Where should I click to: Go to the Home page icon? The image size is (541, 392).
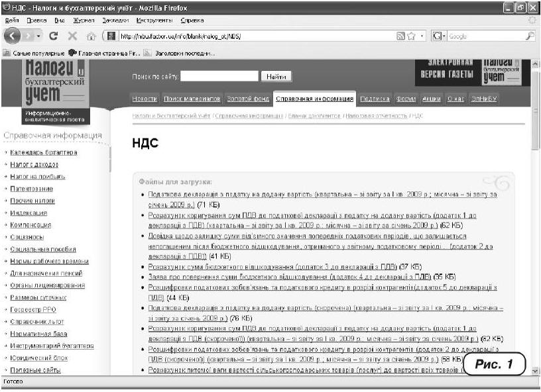point(92,36)
